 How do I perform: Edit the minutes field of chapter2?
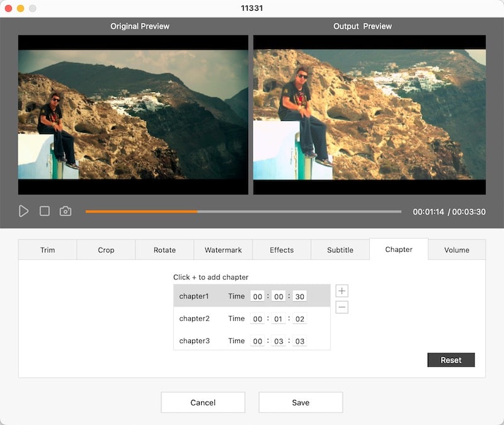coord(278,319)
